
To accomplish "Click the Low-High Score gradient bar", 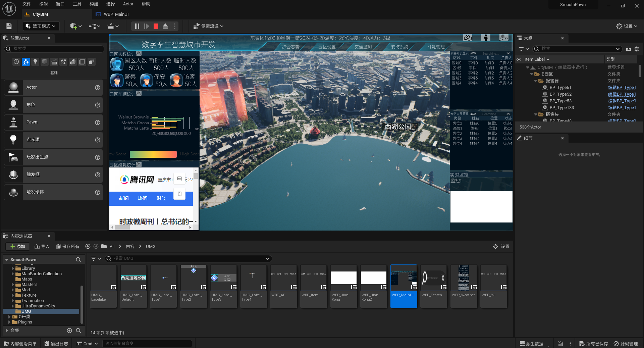I will point(153,154).
